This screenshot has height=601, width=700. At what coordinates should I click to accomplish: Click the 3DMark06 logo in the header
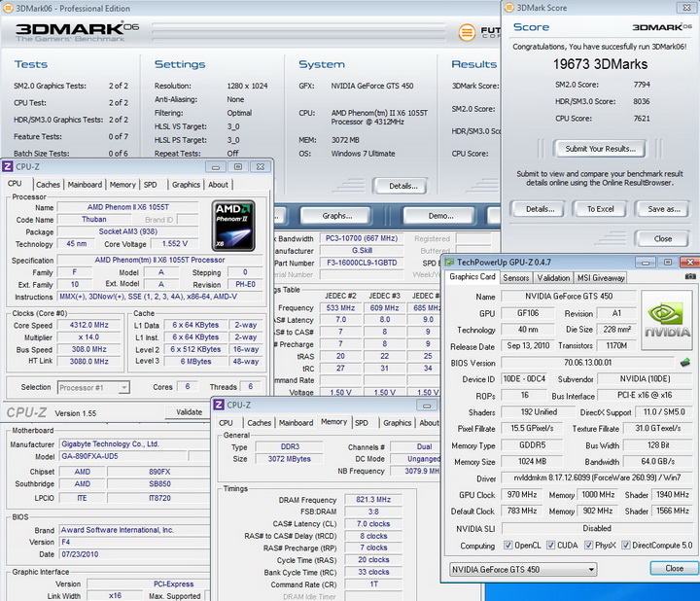point(75,30)
